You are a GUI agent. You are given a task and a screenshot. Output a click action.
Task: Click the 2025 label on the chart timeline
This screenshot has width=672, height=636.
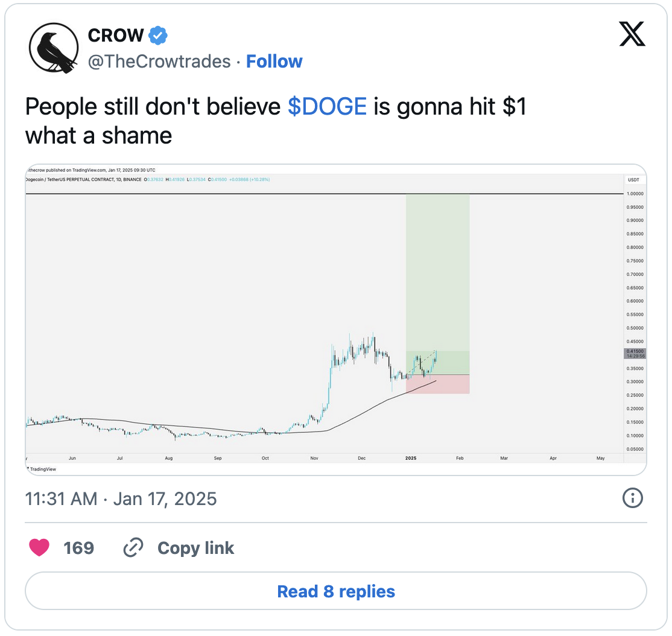(411, 458)
